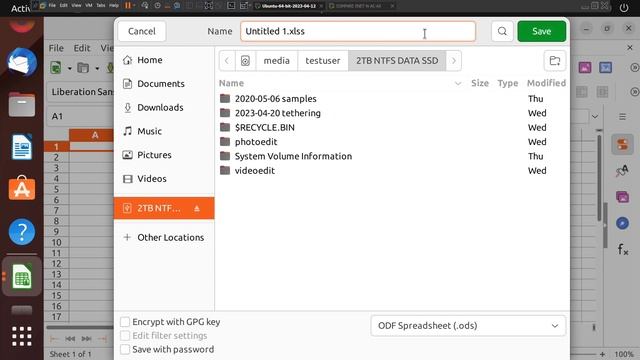Open Functions deck in Calc sidebar
640x360 pixels.
(x=622, y=249)
